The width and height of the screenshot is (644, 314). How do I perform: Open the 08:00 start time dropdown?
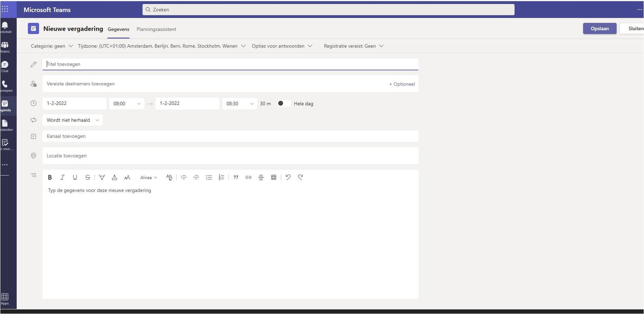click(x=127, y=103)
